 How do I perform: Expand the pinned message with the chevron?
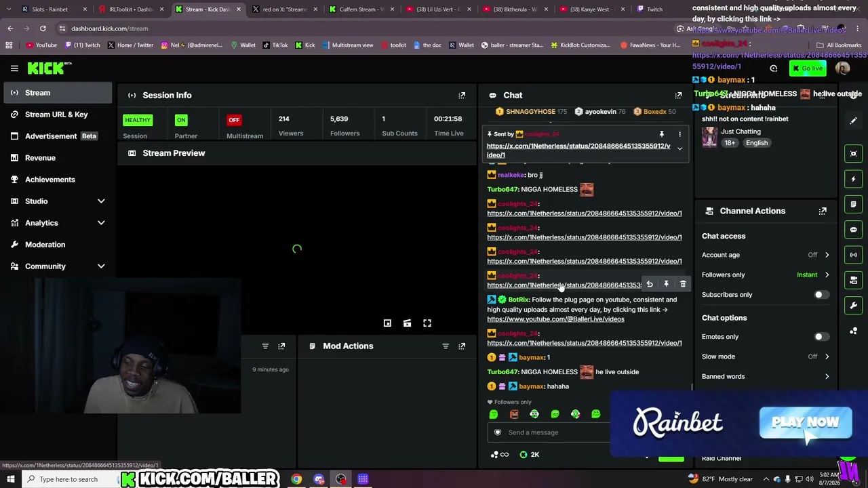[679, 150]
